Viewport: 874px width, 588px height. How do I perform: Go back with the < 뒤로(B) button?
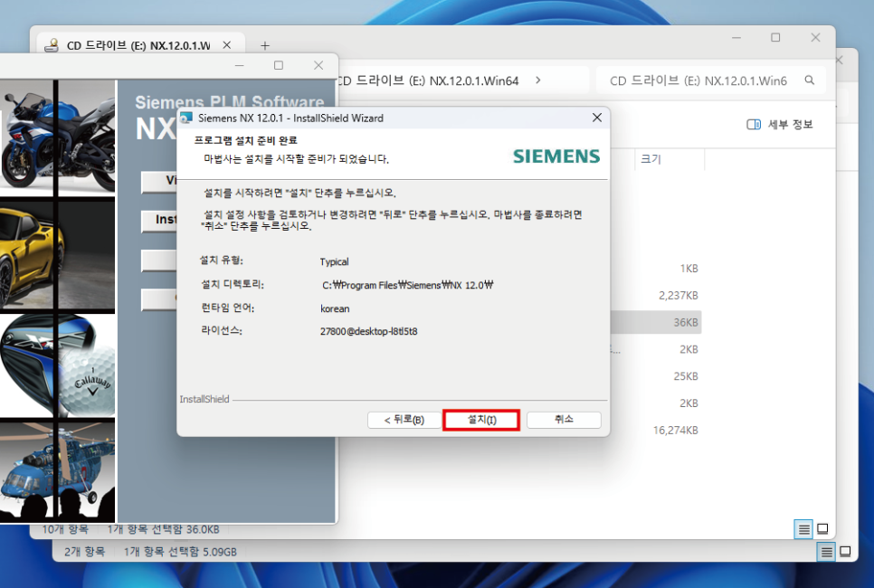tap(404, 420)
